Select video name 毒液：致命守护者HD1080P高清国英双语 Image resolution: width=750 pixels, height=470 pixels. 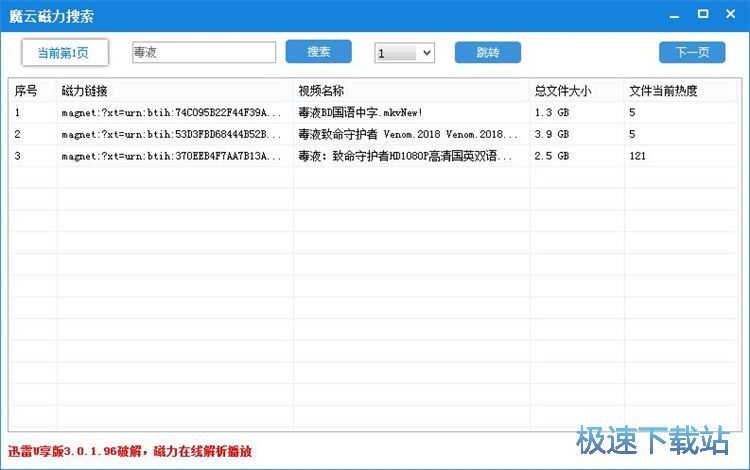pos(405,156)
